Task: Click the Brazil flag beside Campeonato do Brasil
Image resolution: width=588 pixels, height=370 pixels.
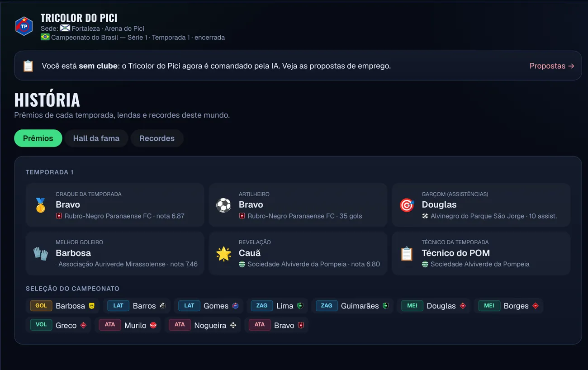Action: (x=45, y=37)
